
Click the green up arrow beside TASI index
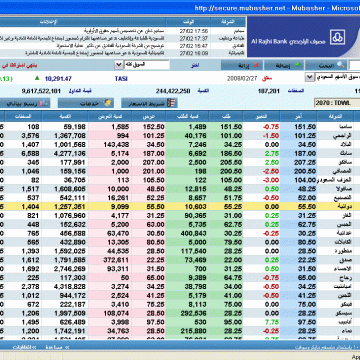(x=37, y=78)
